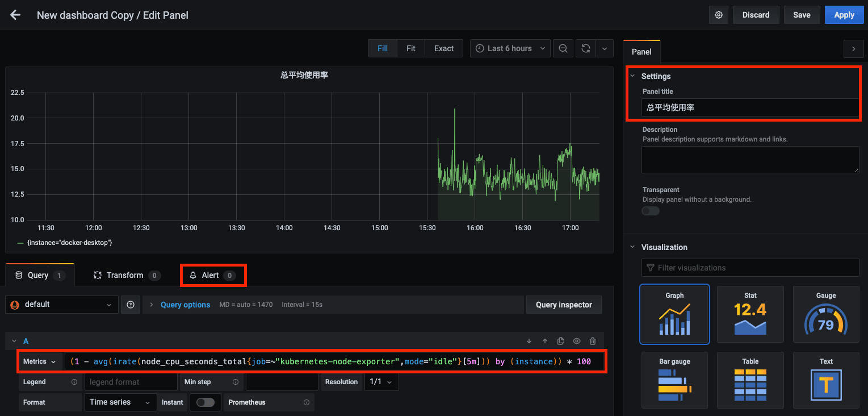This screenshot has width=868, height=416.
Task: Switch to the Alert tab
Action: pyautogui.click(x=213, y=275)
